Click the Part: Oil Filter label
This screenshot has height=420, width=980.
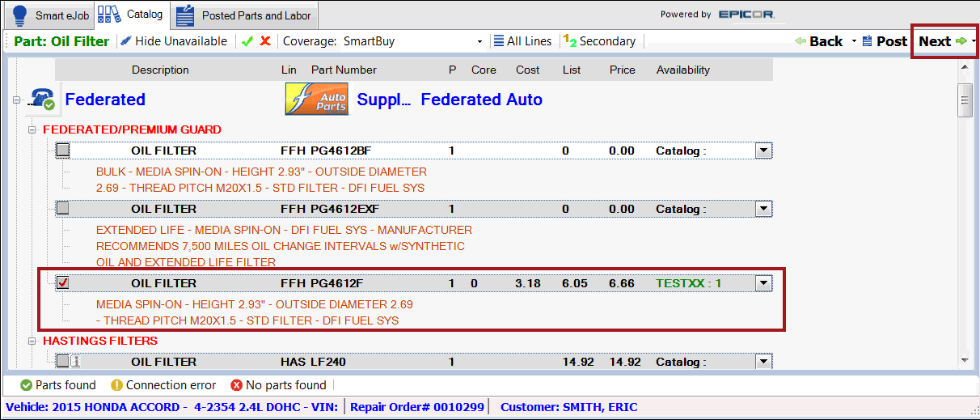coord(61,41)
